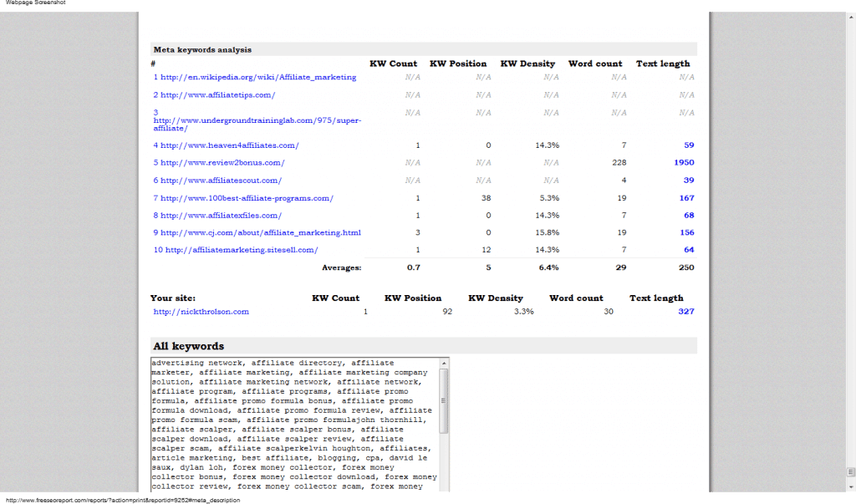Click text length value 167
Screen dimensions: 856x504
[x=687, y=198]
